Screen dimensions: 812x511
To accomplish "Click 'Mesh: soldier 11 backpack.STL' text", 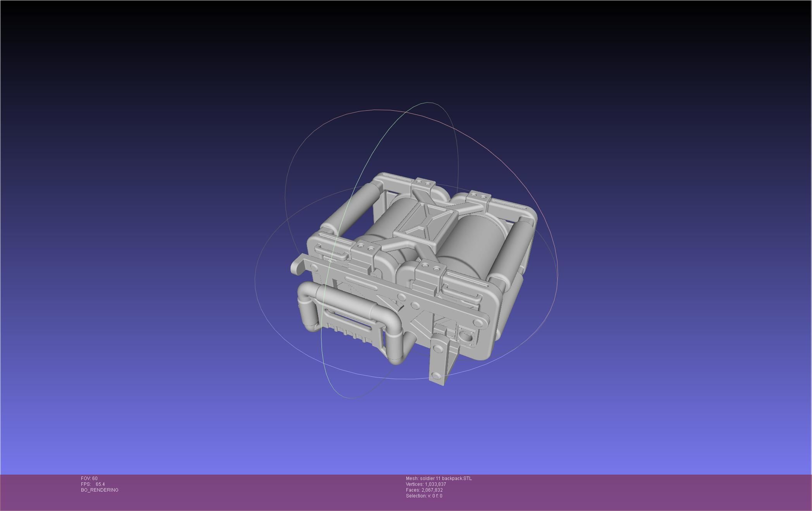I will coord(439,478).
